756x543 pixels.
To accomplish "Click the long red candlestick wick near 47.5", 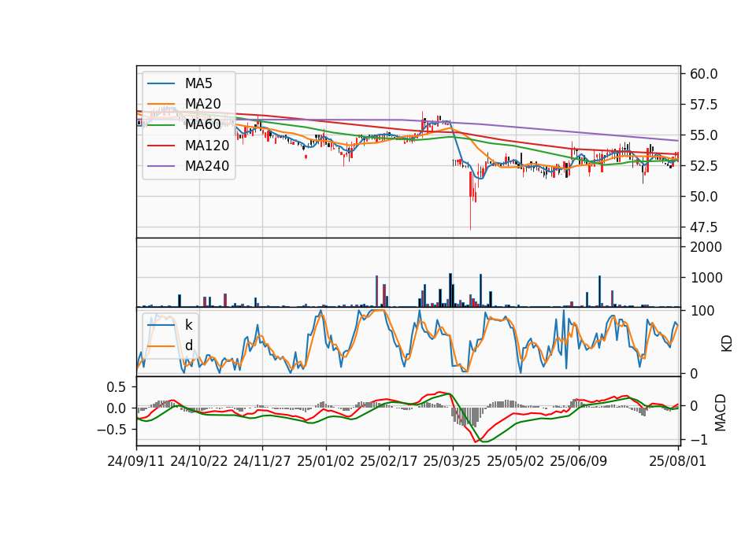I will pyautogui.click(x=470, y=212).
